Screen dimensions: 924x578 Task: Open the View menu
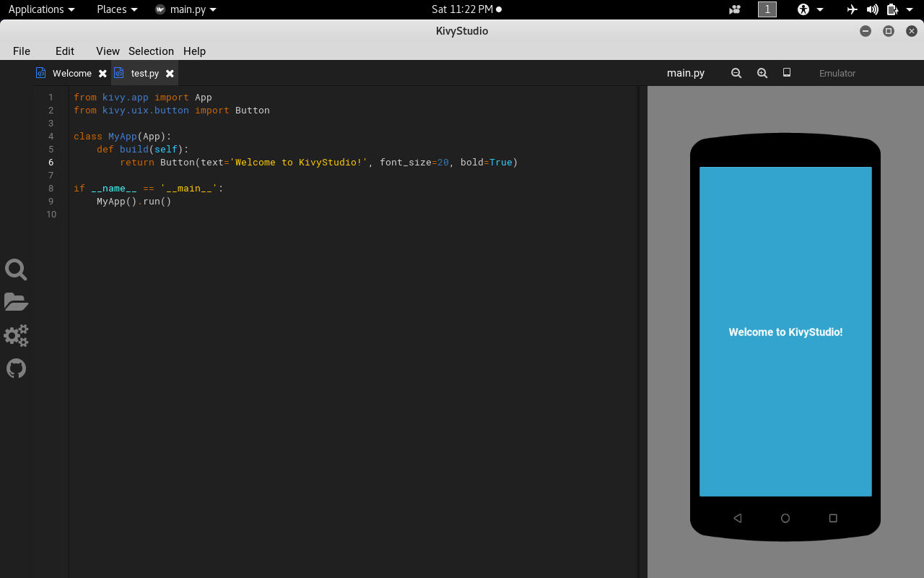(x=108, y=51)
